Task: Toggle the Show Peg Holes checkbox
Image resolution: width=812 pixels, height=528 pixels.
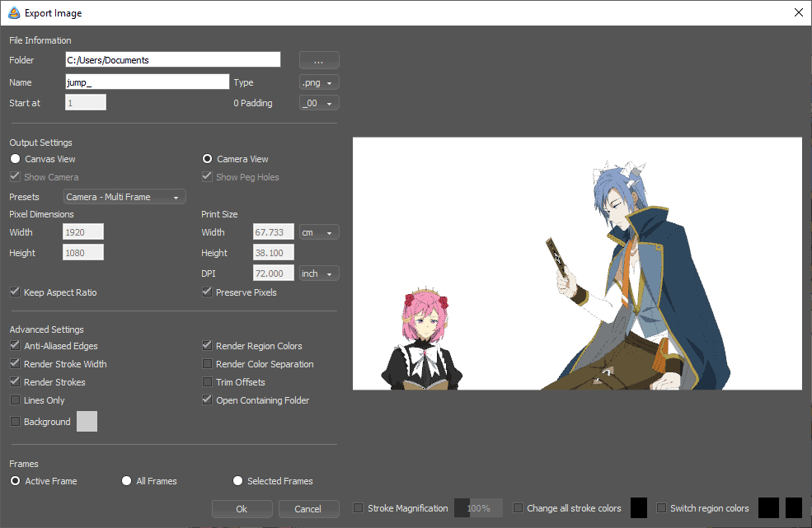Action: 207,176
